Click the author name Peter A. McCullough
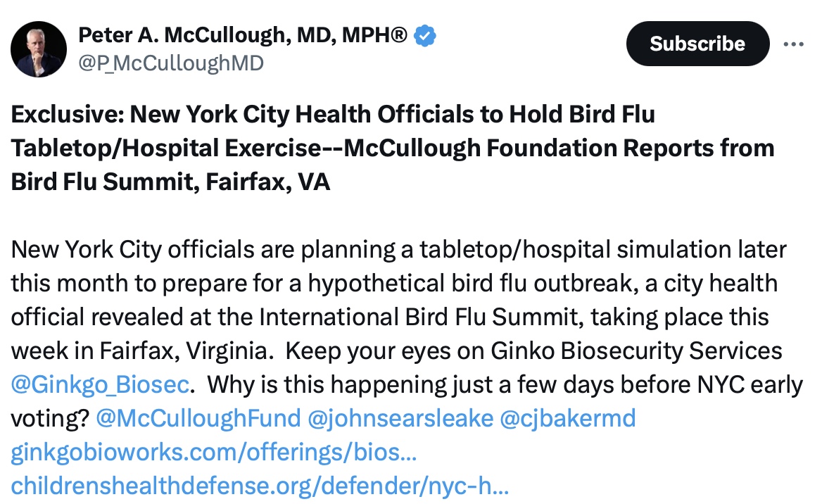 tap(242, 34)
